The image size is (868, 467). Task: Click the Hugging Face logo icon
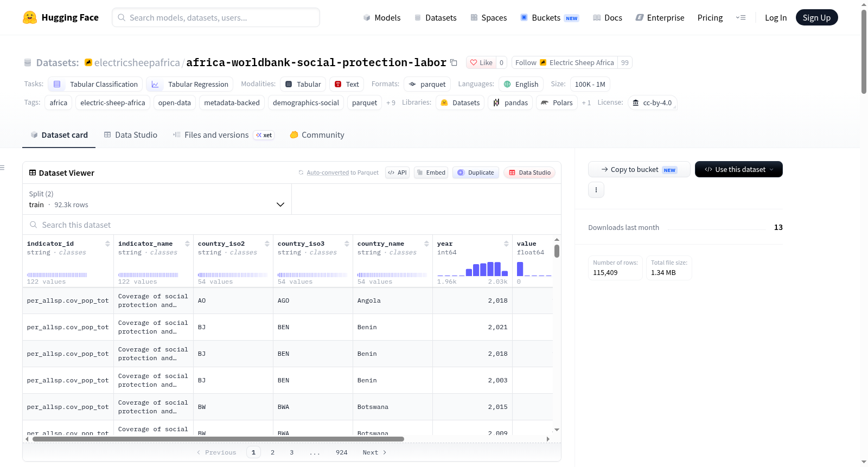click(x=30, y=17)
